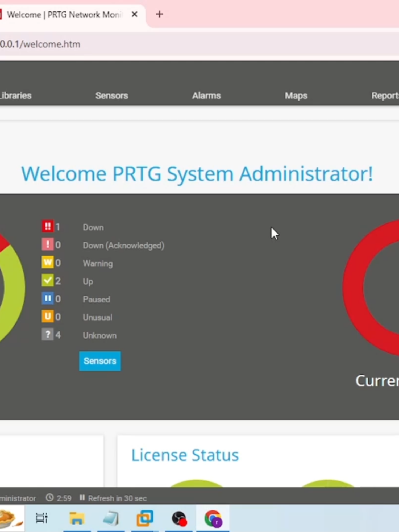Click the Down sensors label
Viewport: 399px width, 532px height.
pyautogui.click(x=93, y=227)
